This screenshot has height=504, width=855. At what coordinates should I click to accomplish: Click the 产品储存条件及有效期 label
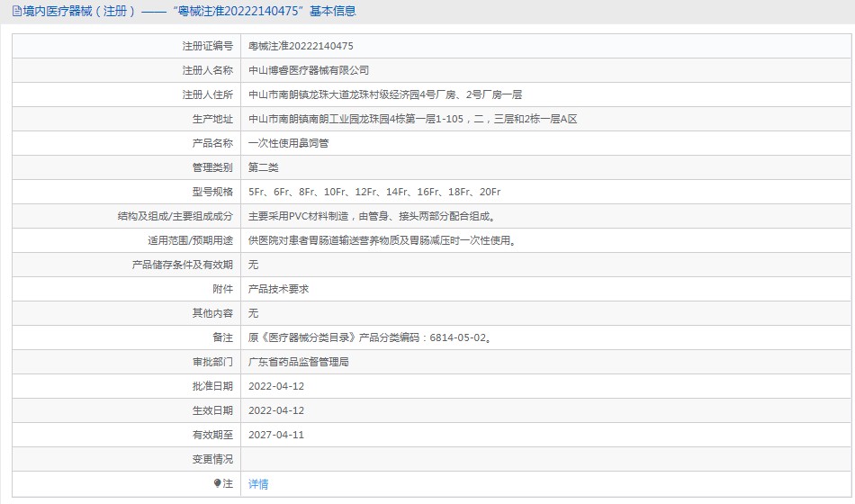183,265
